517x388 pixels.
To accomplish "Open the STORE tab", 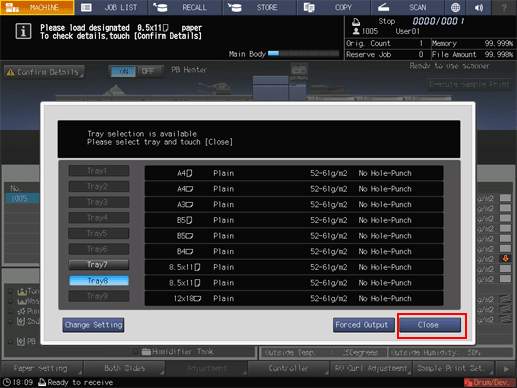I will (259, 7).
